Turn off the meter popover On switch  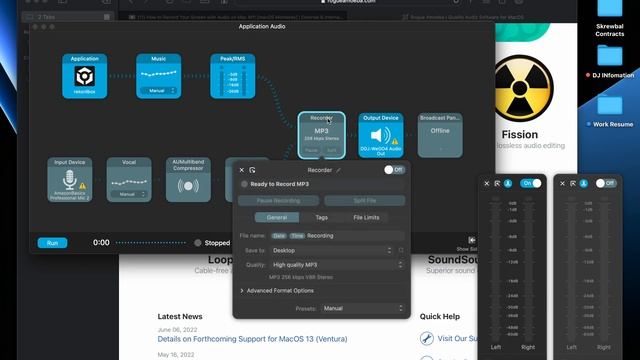[x=531, y=183]
